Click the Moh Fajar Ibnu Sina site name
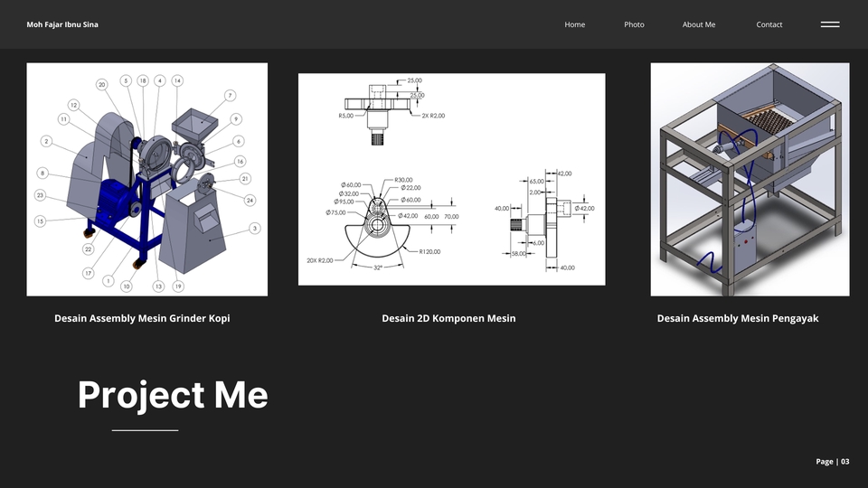This screenshot has width=868, height=488. click(62, 24)
